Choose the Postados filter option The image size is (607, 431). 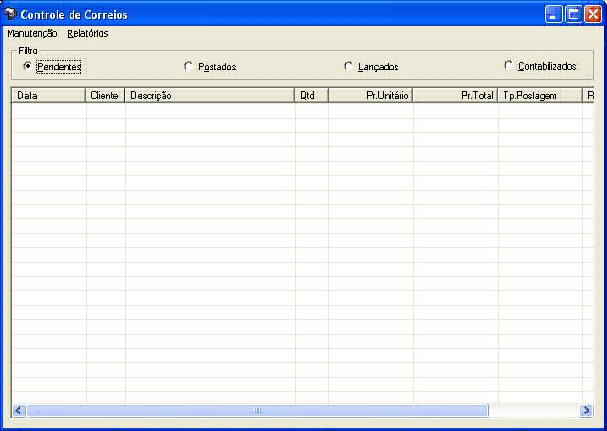click(x=189, y=66)
